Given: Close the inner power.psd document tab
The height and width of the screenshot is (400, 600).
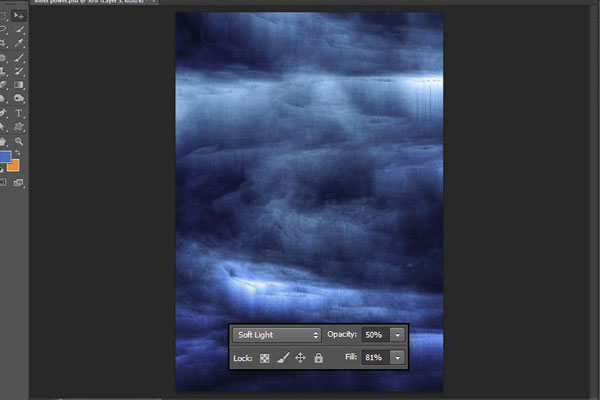Looking at the screenshot, I should coord(153,2).
